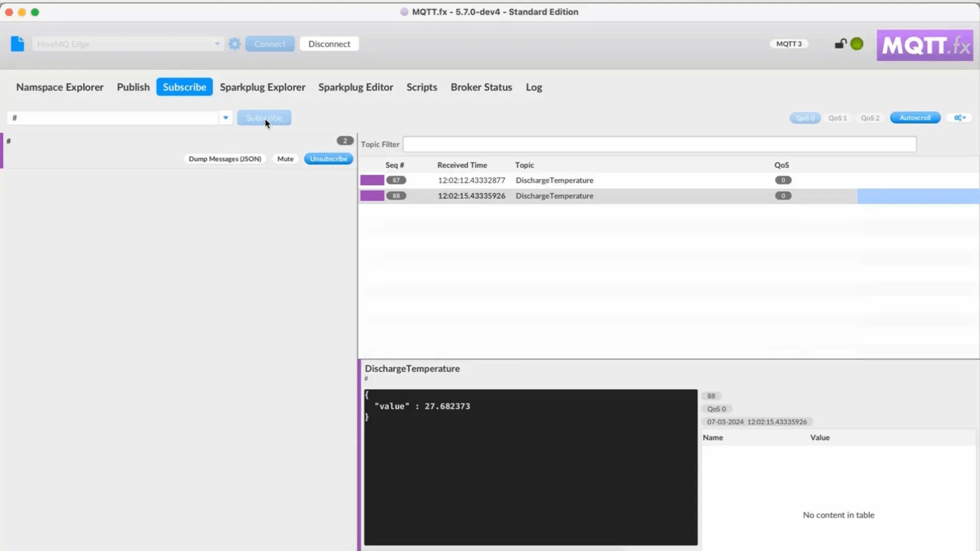The image size is (980, 551).
Task: Select QoS 1 quality of service
Action: (837, 118)
